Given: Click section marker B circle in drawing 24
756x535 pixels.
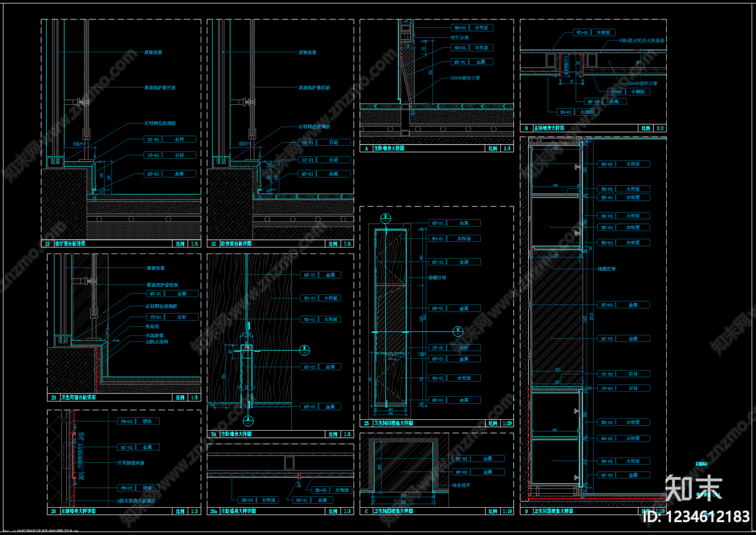Looking at the screenshot, I should click(x=304, y=350).
